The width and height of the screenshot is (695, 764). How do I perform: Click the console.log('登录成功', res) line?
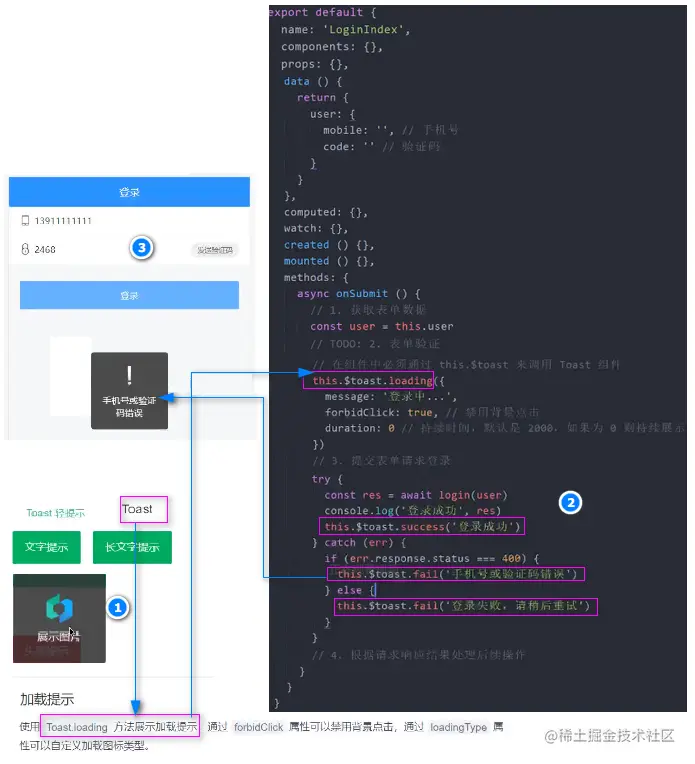point(412,510)
